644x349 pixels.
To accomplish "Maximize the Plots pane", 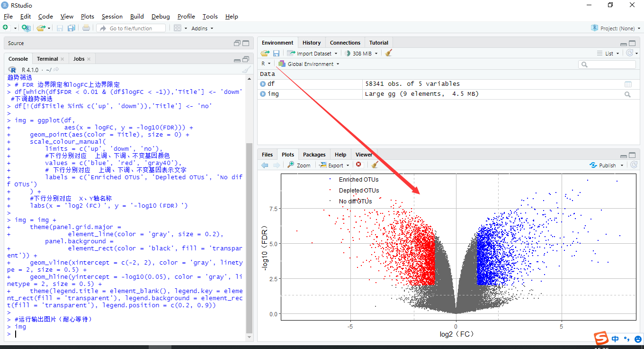I will [x=632, y=155].
